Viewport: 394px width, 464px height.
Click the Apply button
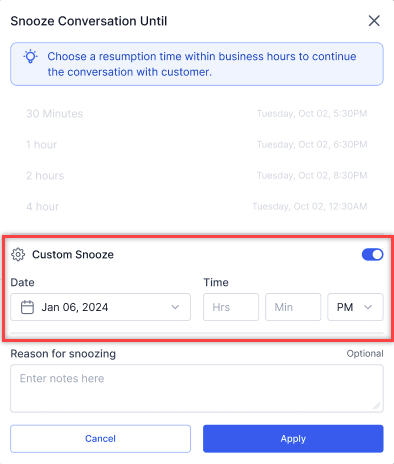(293, 439)
